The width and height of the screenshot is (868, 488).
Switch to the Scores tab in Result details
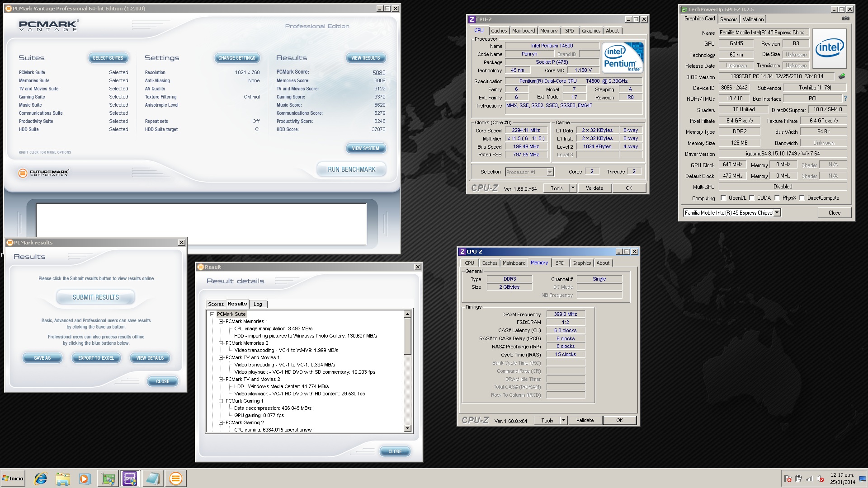pyautogui.click(x=216, y=304)
